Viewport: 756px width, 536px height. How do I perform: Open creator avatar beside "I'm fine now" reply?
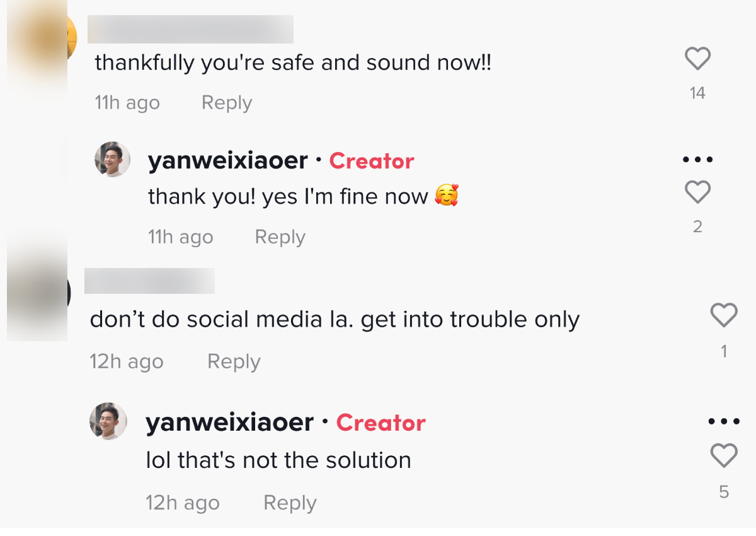click(112, 160)
